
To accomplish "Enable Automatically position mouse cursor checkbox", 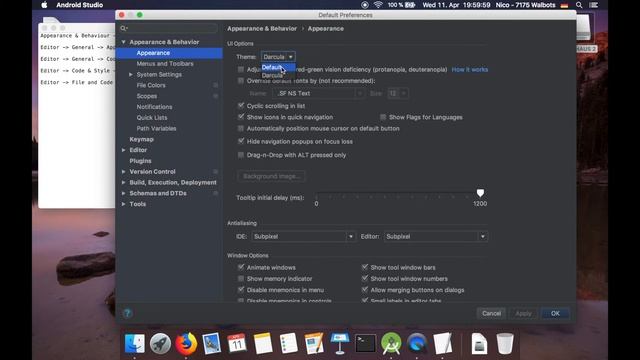I will (241, 129).
